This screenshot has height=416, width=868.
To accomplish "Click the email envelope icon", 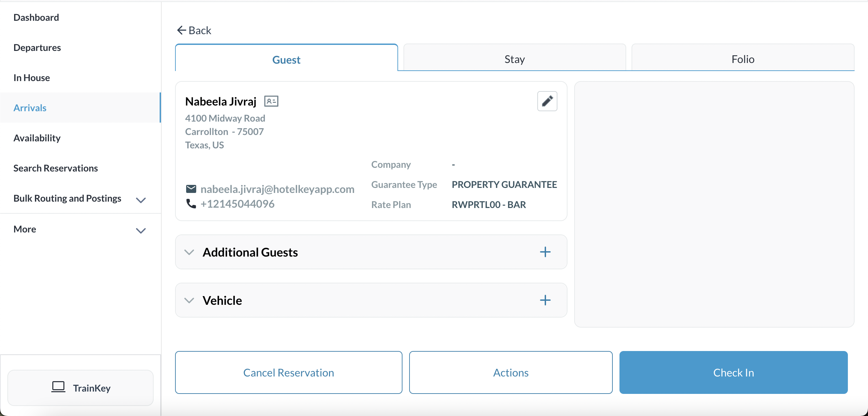I will (191, 189).
